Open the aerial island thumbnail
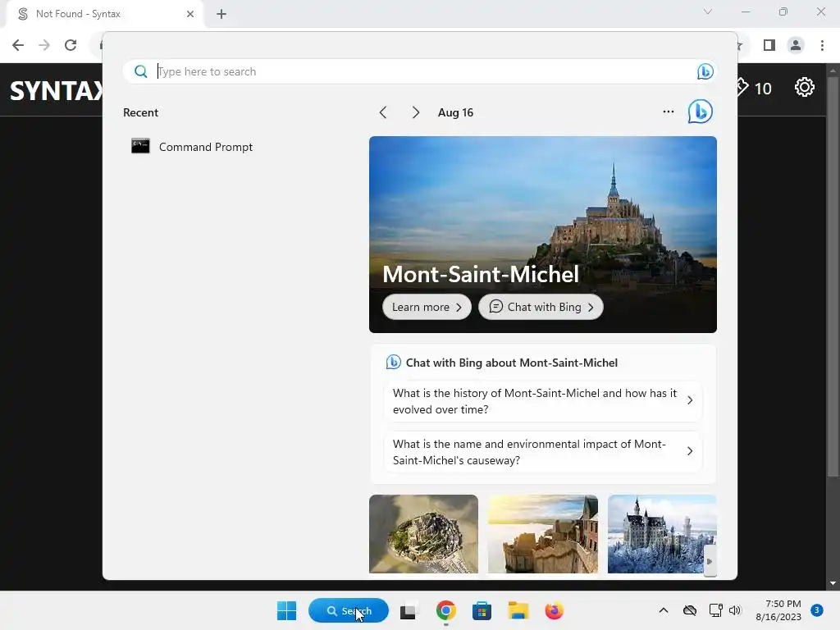This screenshot has width=840, height=630. point(423,533)
